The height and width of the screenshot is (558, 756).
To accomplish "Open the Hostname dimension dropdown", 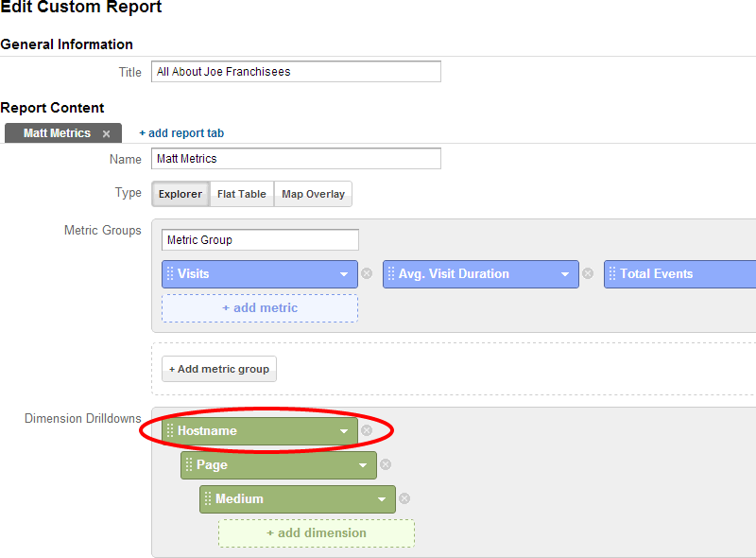I will pyautogui.click(x=345, y=430).
